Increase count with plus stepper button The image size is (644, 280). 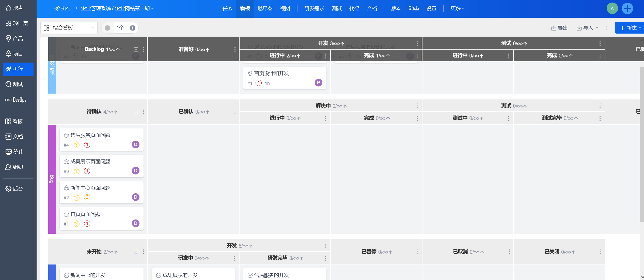[132, 28]
